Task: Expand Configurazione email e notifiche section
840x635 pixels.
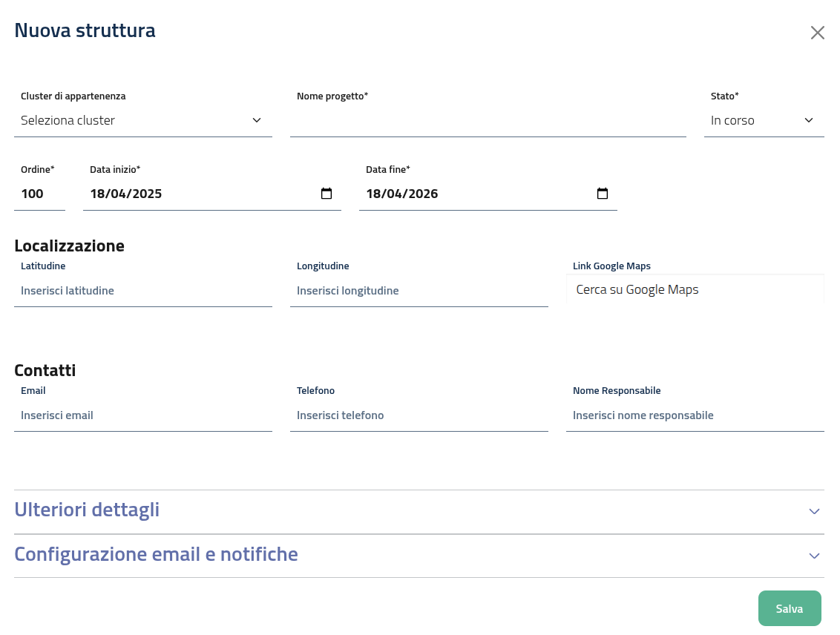Action: click(x=156, y=554)
